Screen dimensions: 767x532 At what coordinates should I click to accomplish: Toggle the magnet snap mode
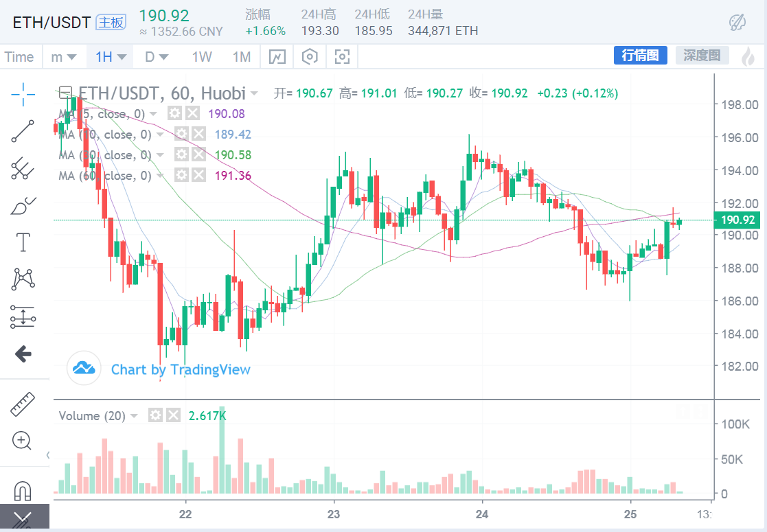23,490
